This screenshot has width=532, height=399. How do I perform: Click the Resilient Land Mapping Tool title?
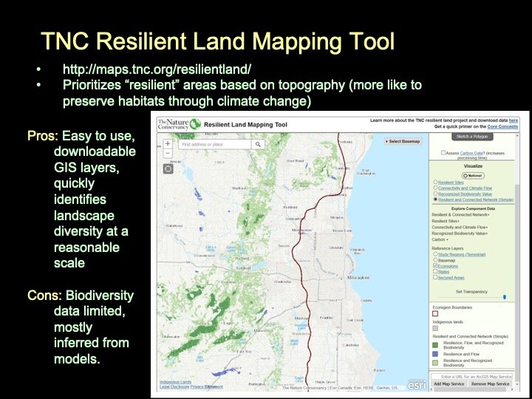(x=245, y=125)
